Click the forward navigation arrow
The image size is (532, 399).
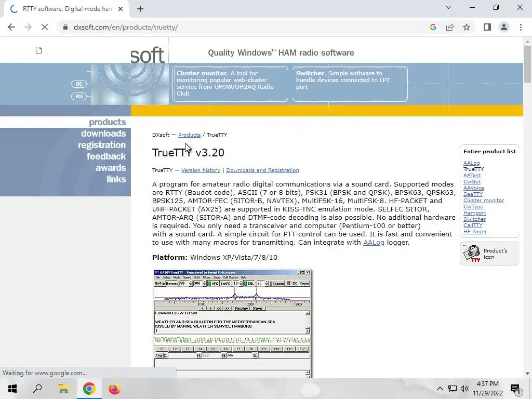tap(28, 27)
